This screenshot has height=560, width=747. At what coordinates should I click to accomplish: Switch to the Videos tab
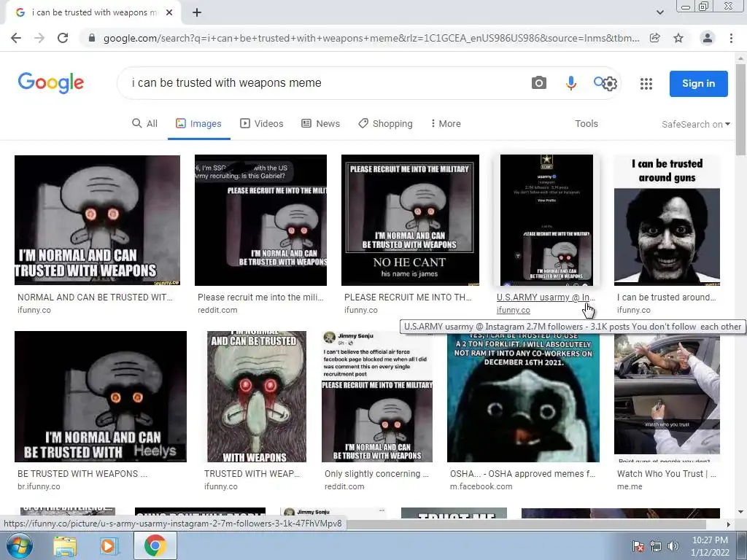(262, 124)
